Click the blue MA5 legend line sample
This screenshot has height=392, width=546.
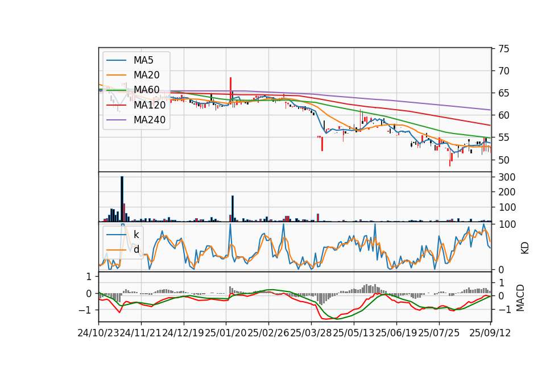click(116, 60)
